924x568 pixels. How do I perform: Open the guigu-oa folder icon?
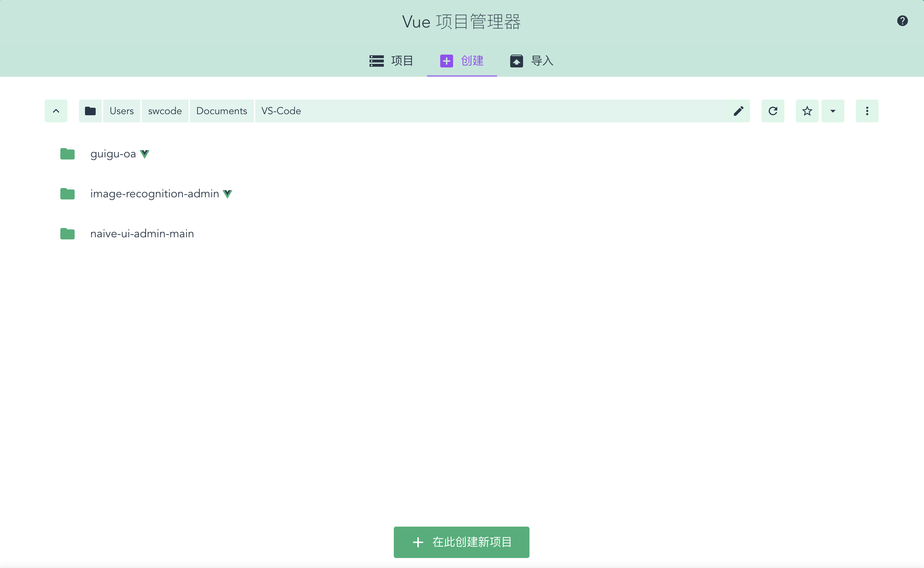tap(68, 154)
